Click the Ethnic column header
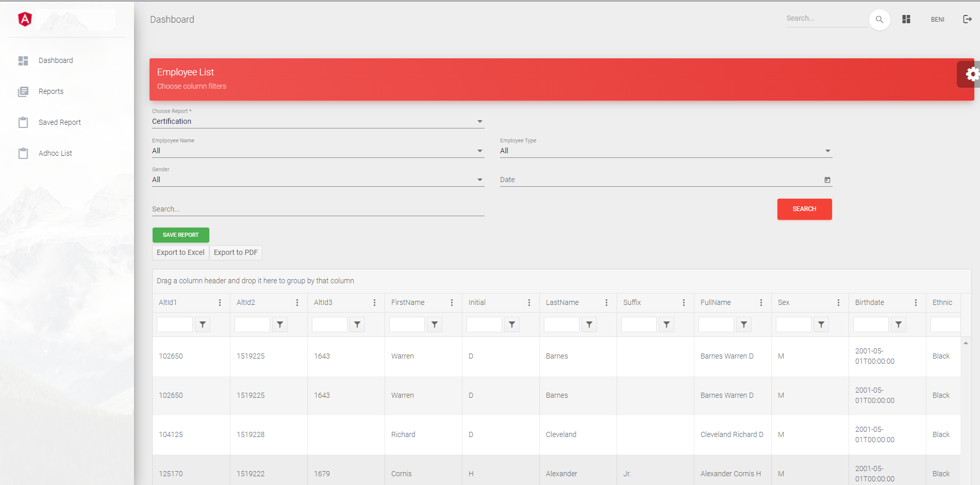 coord(942,303)
